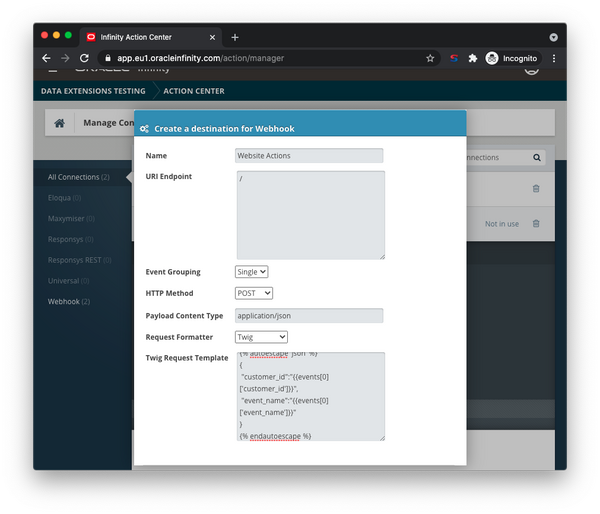Open the Event Grouping dropdown
Image resolution: width=600 pixels, height=514 pixels.
[x=251, y=272]
